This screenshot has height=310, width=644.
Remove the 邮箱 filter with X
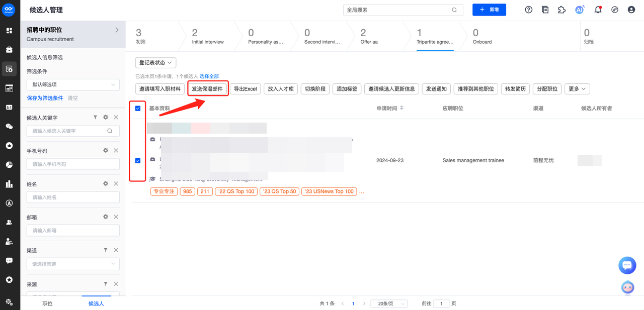point(116,217)
